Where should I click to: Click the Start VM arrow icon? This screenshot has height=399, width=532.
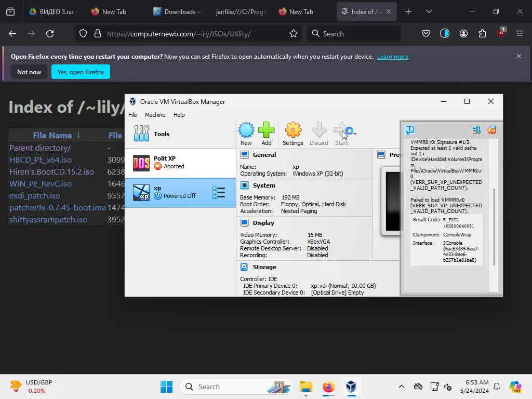(341, 134)
